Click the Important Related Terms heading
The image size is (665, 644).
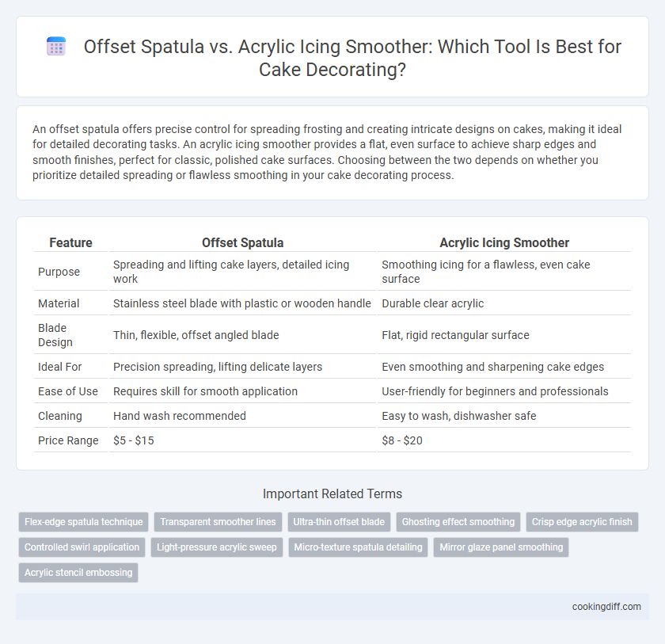click(332, 493)
